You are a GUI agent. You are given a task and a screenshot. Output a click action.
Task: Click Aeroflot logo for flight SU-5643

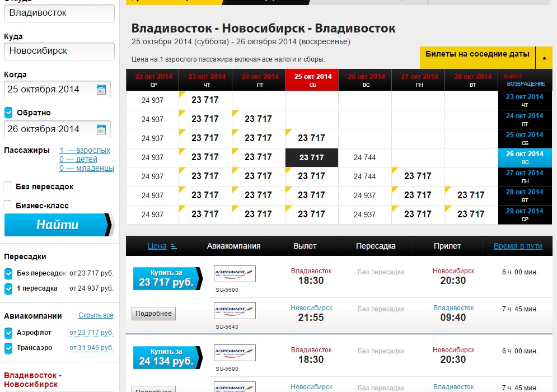coord(235,311)
